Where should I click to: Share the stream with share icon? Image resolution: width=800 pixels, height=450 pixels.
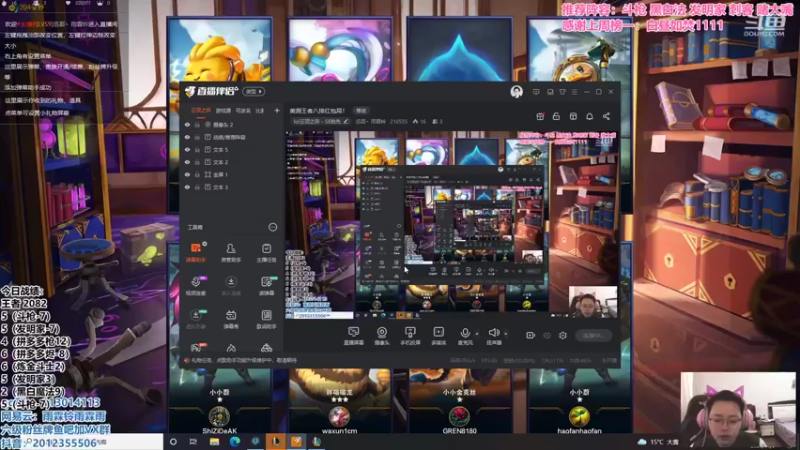pyautogui.click(x=606, y=116)
